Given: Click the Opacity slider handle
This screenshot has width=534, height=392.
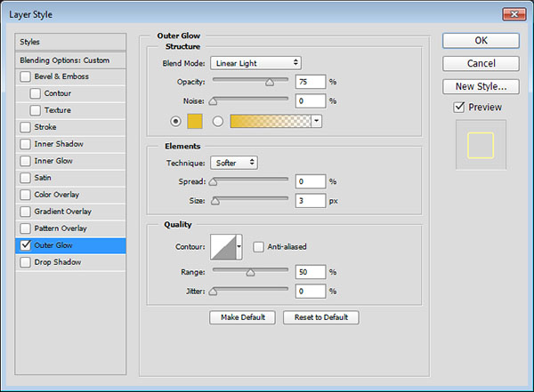Looking at the screenshot, I should pyautogui.click(x=270, y=81).
